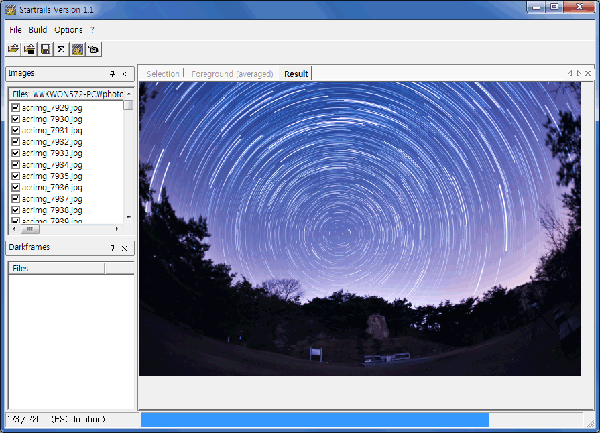Viewport: 600px width, 433px height.
Task: Click the vertical scrollbar thumb in Images
Action: click(x=129, y=105)
